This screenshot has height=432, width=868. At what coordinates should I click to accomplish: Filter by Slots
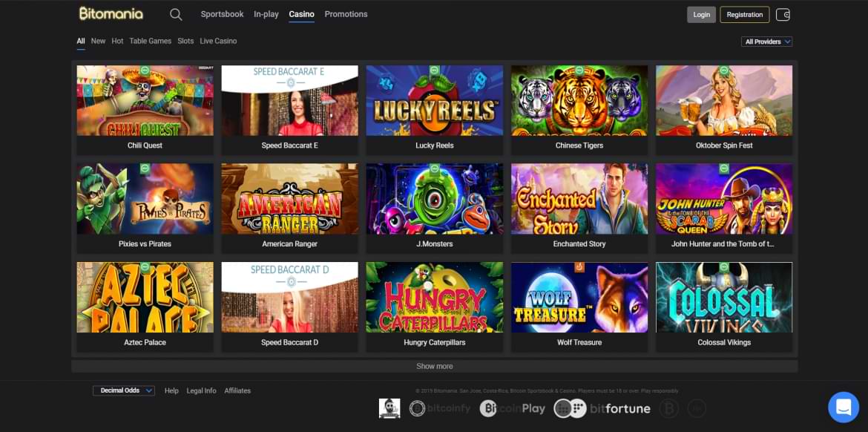point(185,41)
